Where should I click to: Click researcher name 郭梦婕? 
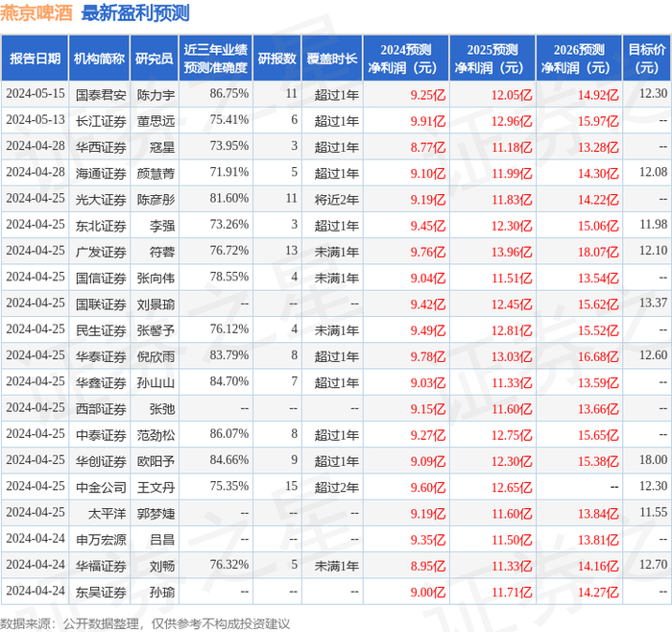point(156,514)
